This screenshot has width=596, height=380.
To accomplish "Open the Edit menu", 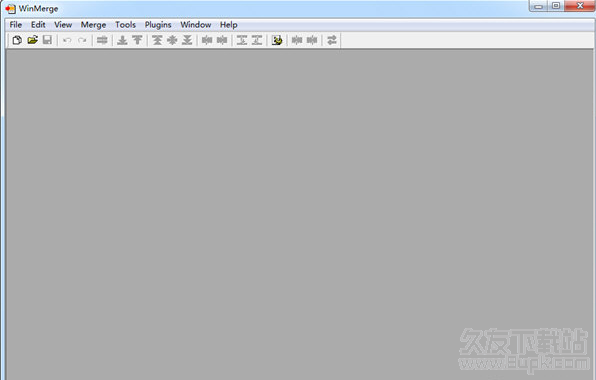I will pyautogui.click(x=38, y=25).
